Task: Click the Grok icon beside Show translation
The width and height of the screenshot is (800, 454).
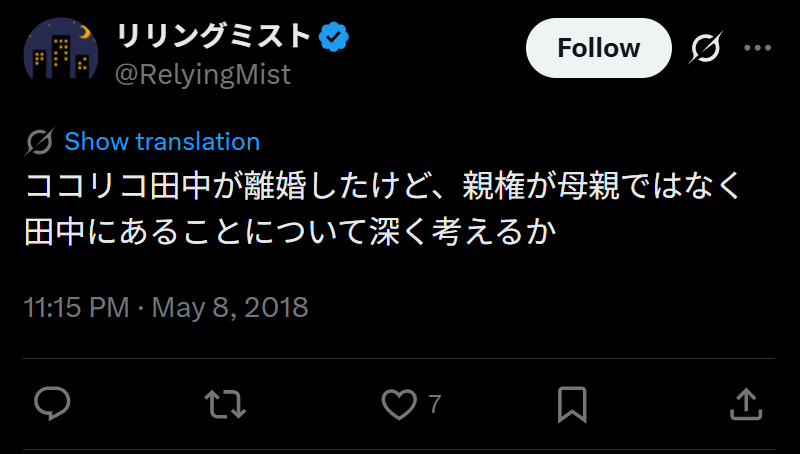Action: (40, 142)
